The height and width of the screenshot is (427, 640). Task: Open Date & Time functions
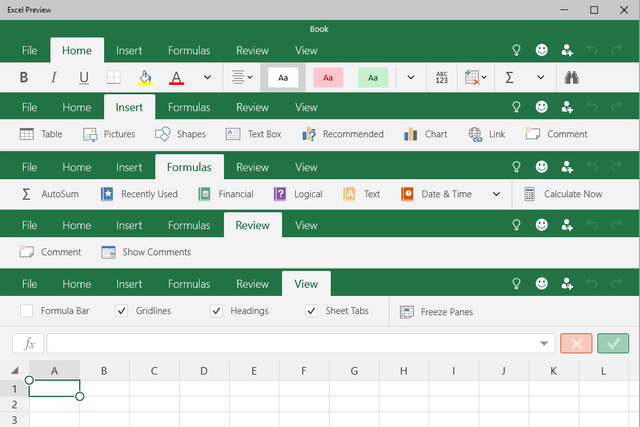point(436,194)
